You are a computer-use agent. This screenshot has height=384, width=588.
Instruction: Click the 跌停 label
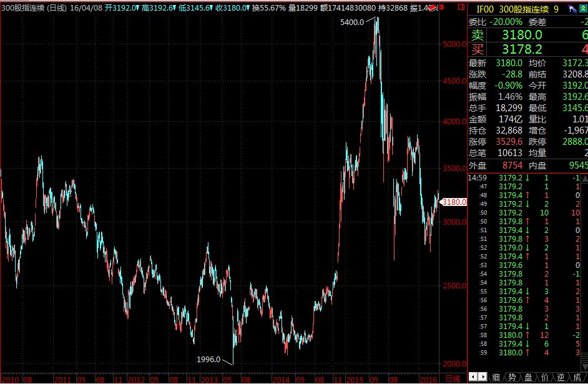click(537, 142)
